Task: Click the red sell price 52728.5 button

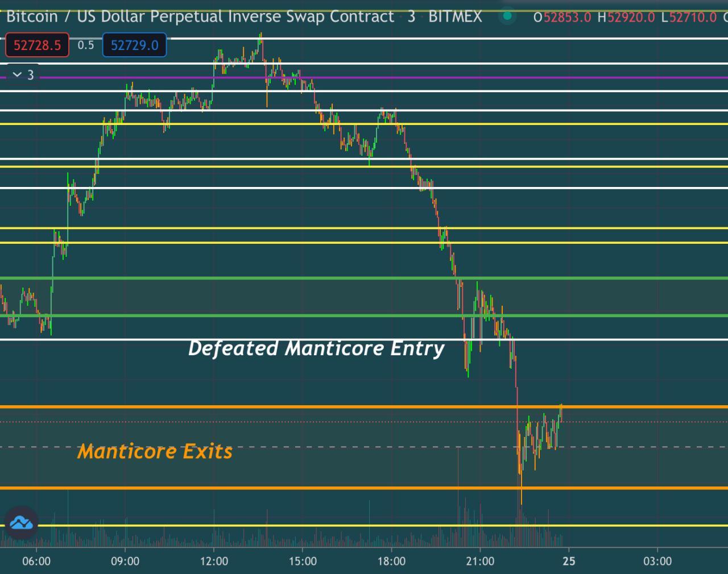Action: (x=37, y=45)
